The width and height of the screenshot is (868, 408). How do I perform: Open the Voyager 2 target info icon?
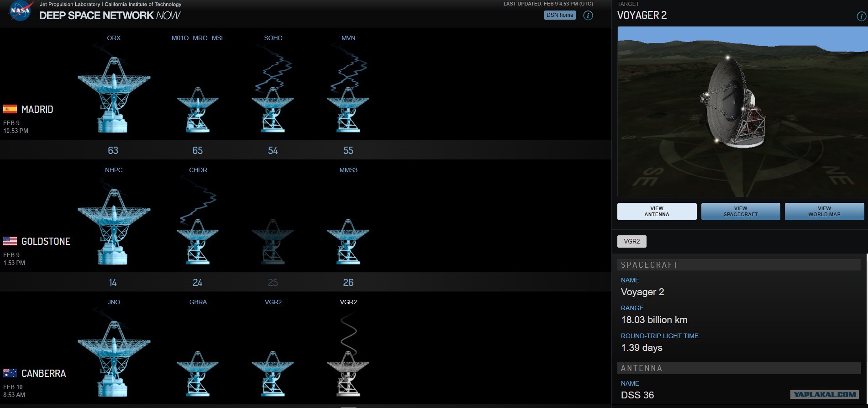[861, 16]
